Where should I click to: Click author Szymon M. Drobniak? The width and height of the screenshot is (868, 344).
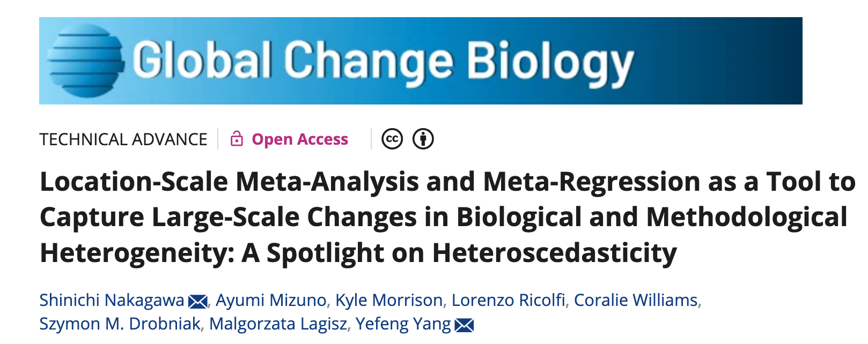120,324
